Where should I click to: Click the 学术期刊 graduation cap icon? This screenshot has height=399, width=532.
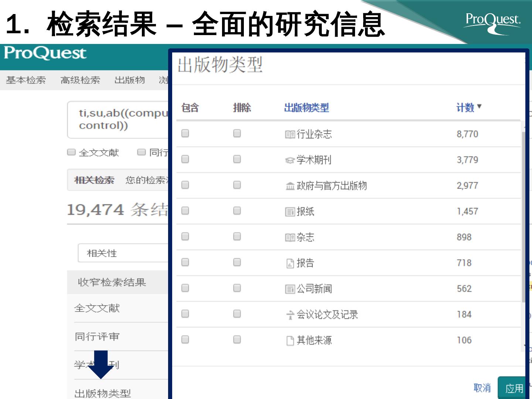point(290,160)
